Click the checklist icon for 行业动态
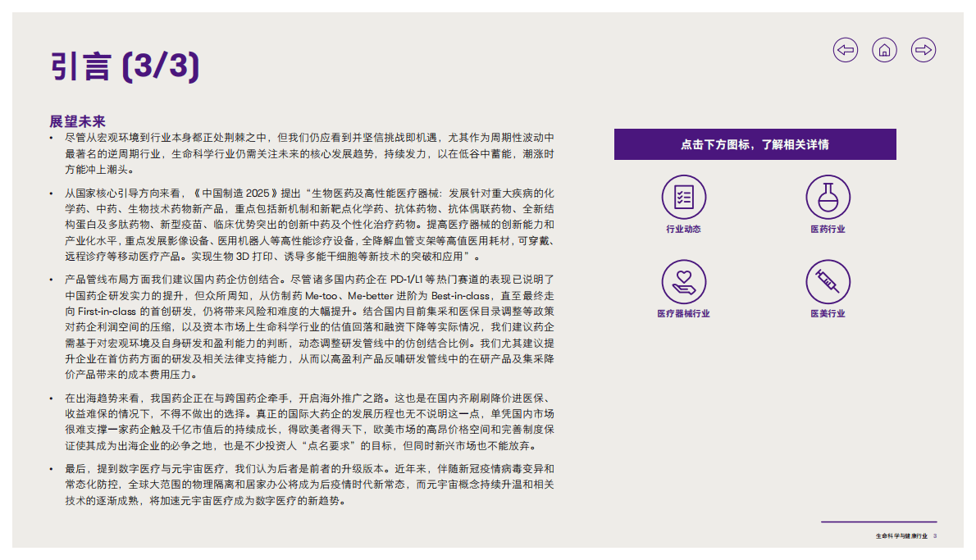This screenshot has height=560, width=976. (685, 197)
